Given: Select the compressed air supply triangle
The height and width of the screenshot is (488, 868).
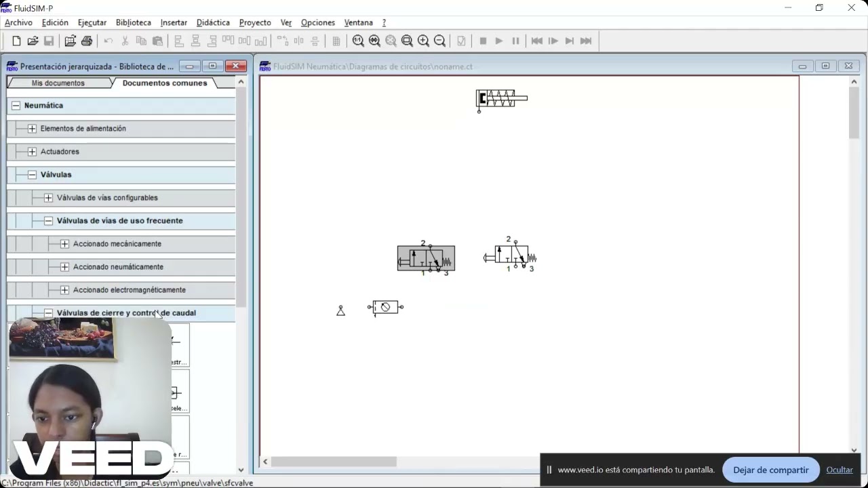Looking at the screenshot, I should [x=340, y=310].
